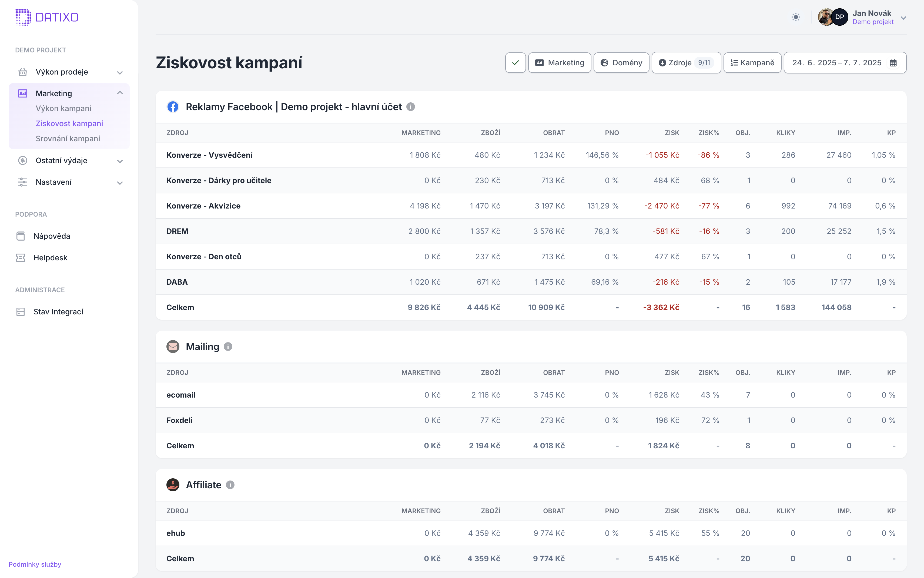The height and width of the screenshot is (578, 924).
Task: Open Stav Integrací page
Action: [58, 312]
